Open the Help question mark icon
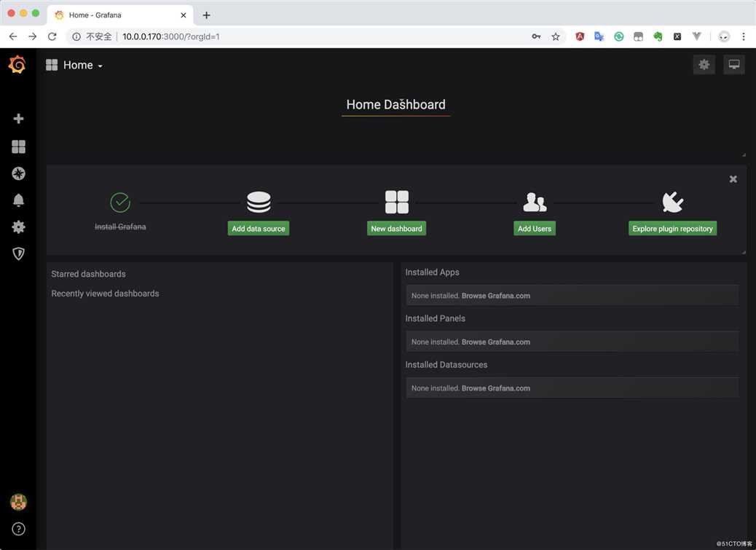Screen dimensions: 756x550 (18, 529)
